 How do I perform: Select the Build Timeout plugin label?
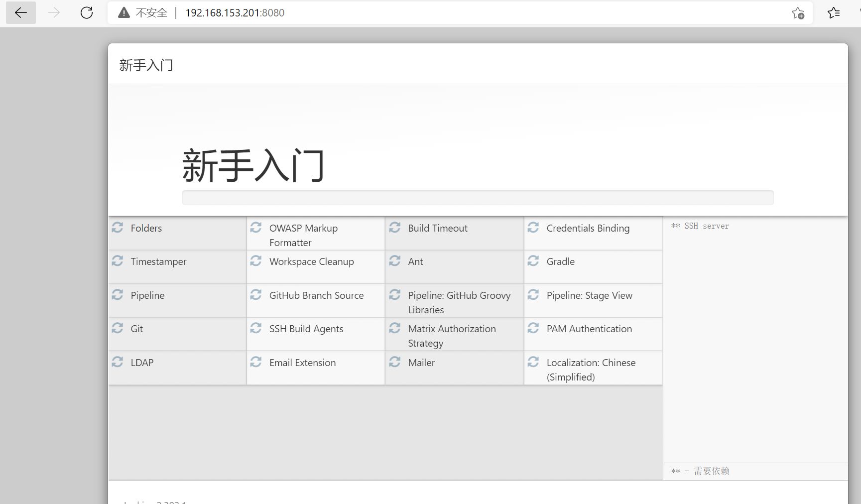click(438, 228)
